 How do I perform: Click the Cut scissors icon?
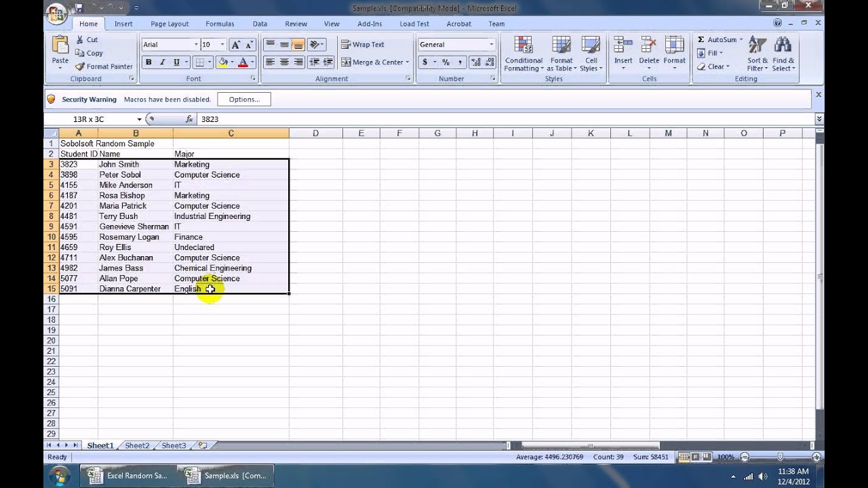point(80,40)
